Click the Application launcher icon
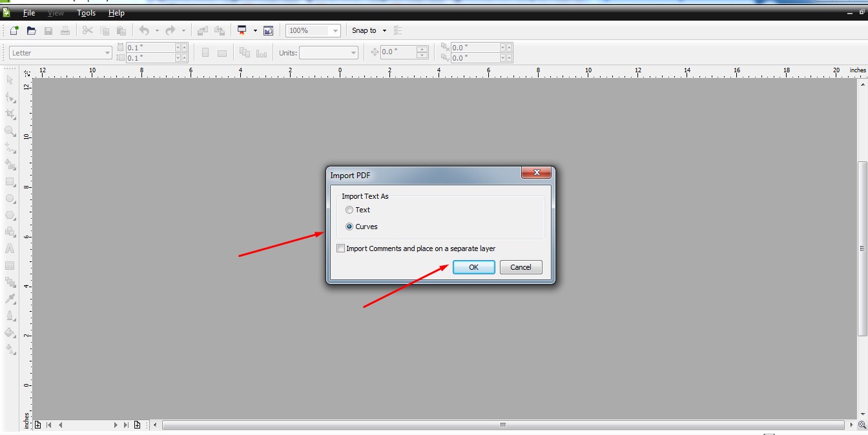 tap(243, 30)
